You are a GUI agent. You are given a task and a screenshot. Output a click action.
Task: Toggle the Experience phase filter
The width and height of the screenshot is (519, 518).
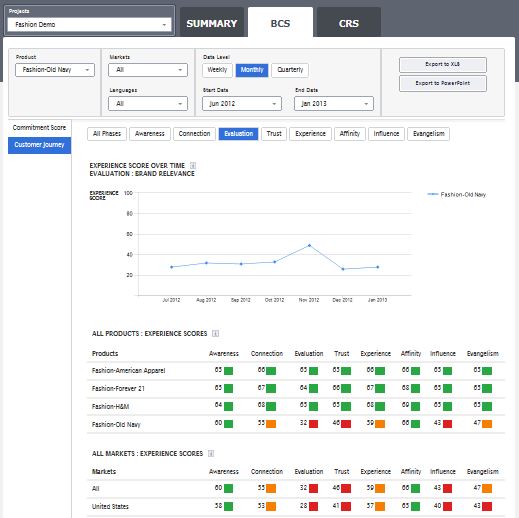click(310, 134)
